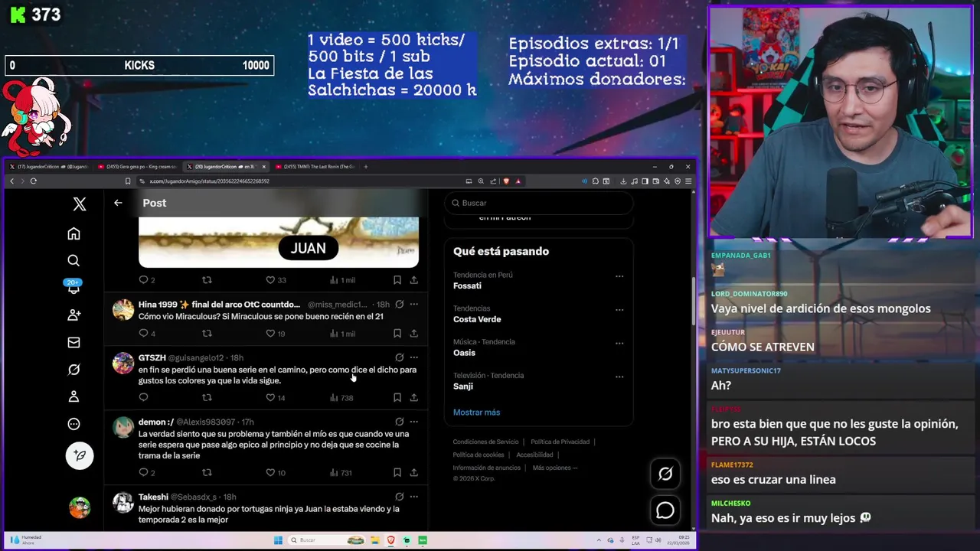Open options for Oasis trend
Image resolution: width=980 pixels, height=551 pixels.
pos(619,343)
